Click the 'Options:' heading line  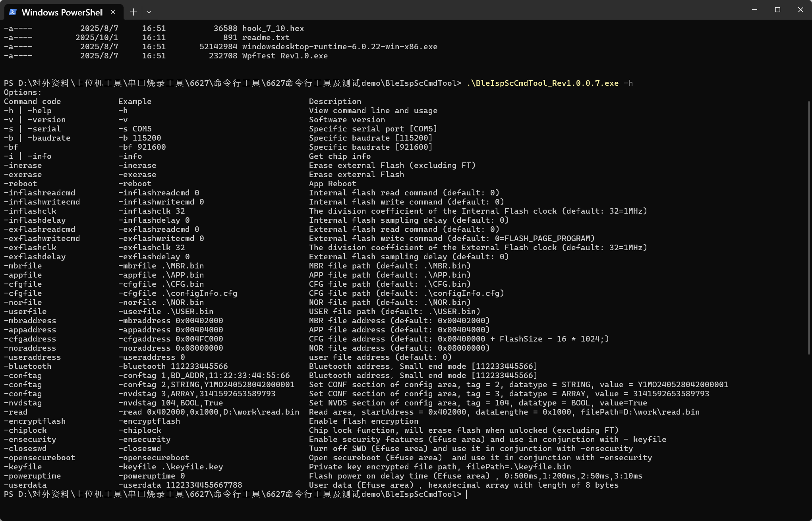(23, 92)
